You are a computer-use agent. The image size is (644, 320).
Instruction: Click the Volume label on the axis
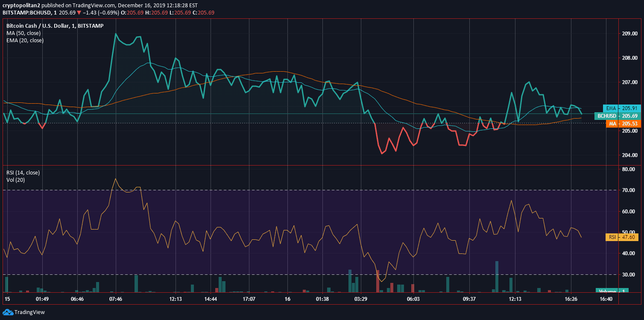[612, 291]
